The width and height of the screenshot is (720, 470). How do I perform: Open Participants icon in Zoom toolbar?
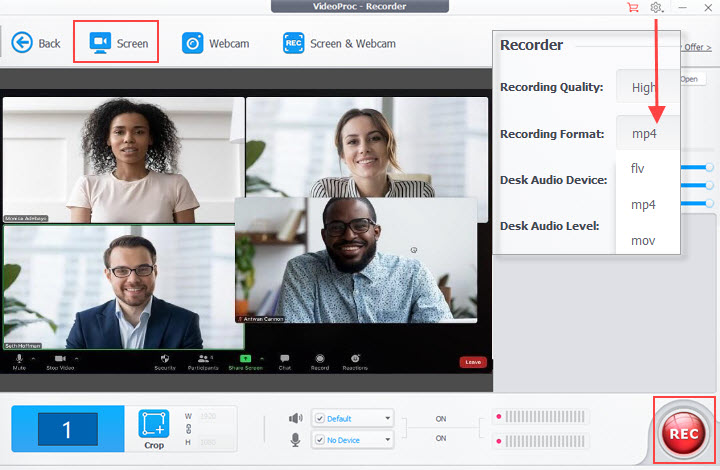203,358
